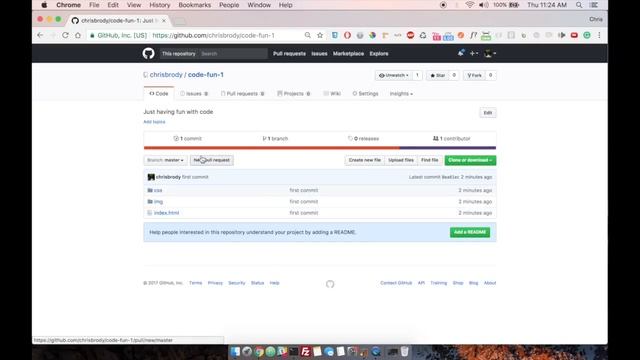Click the GitHub search input field
This screenshot has height=360, width=640.
click(x=233, y=53)
